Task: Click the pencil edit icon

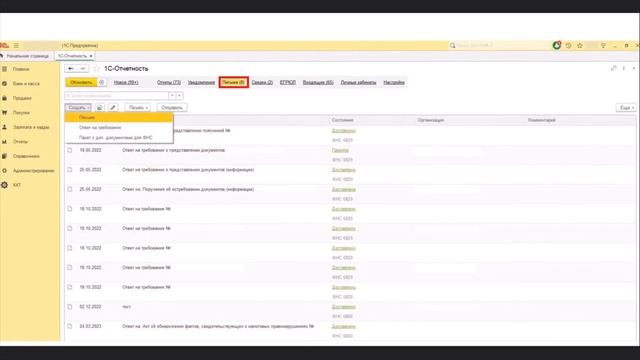Action: point(113,107)
